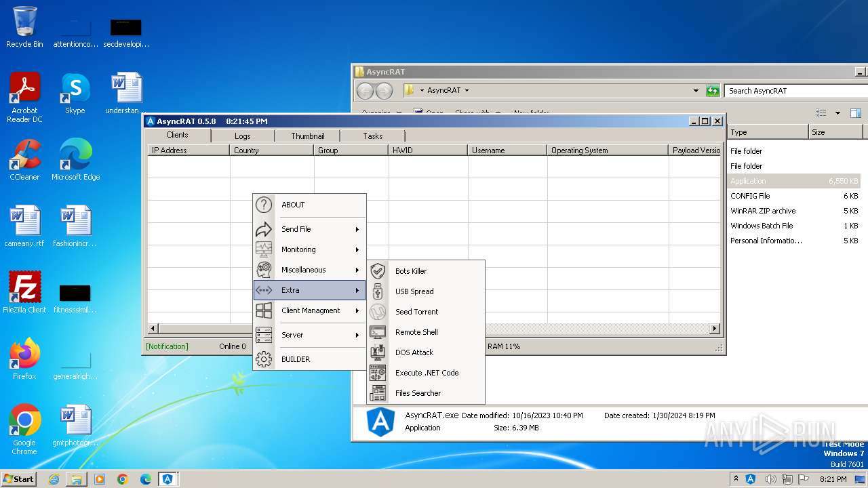Open the Client Managment submenu
The width and height of the screenshot is (868, 488).
coord(309,310)
